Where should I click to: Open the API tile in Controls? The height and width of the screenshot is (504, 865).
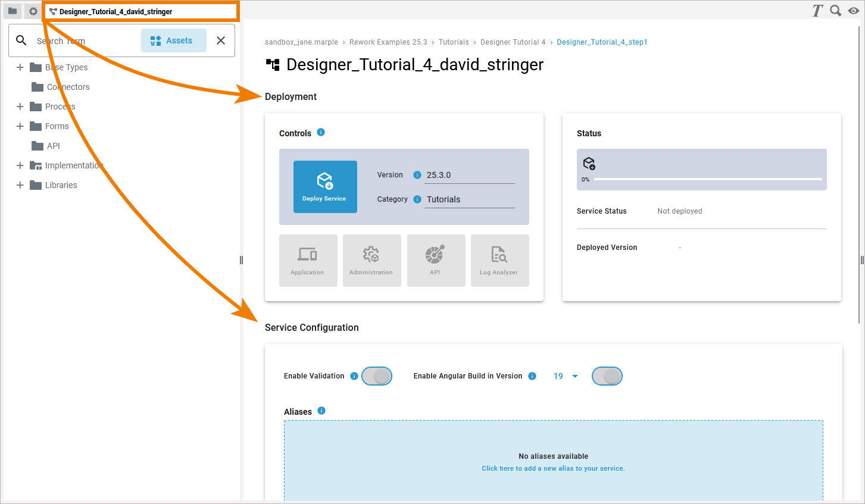coord(436,261)
